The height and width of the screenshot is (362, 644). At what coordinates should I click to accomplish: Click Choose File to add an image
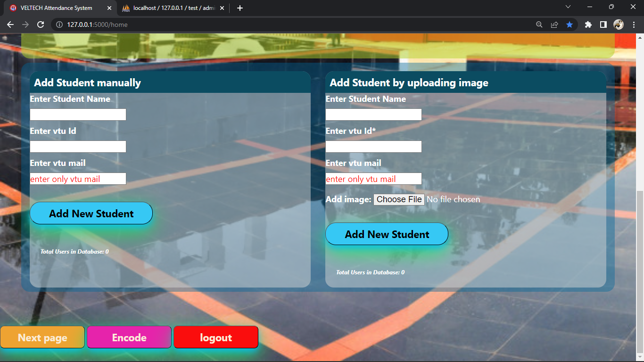point(398,199)
